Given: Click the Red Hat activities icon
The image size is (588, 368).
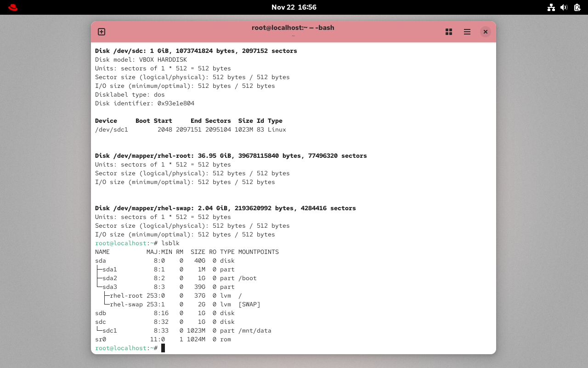Looking at the screenshot, I should point(12,7).
